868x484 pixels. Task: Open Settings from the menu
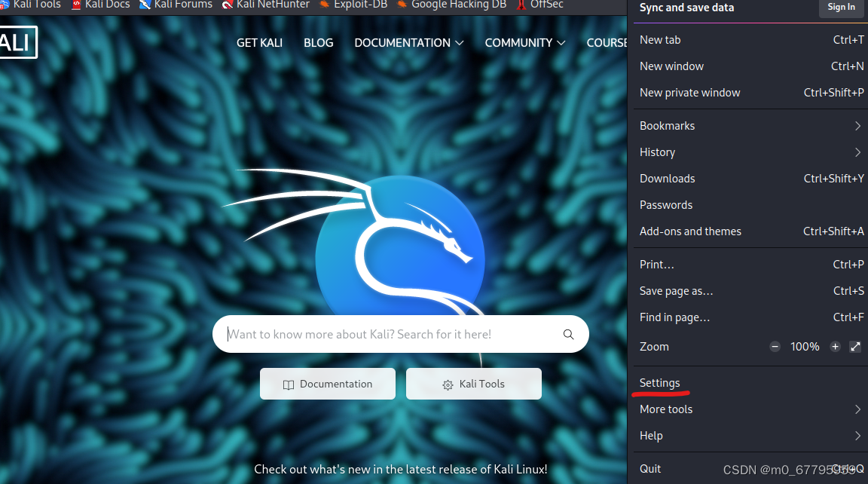pyautogui.click(x=750, y=383)
